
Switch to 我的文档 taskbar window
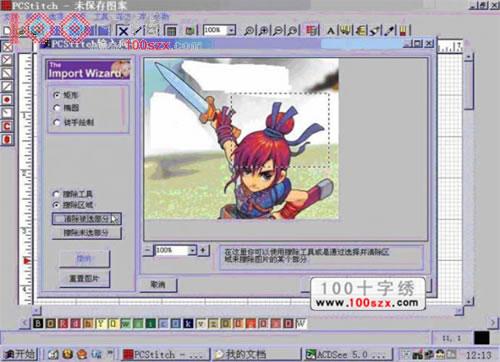click(x=256, y=354)
